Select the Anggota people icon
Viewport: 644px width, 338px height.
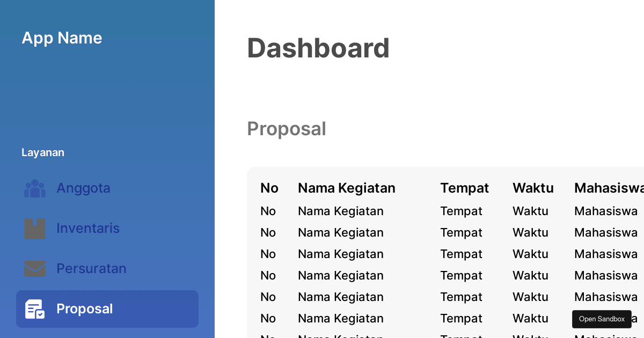[34, 188]
